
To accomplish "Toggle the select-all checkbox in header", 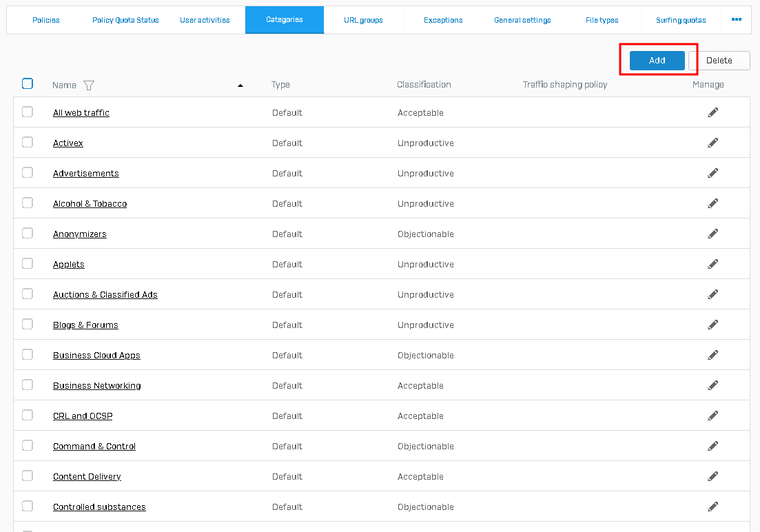I will pos(28,84).
